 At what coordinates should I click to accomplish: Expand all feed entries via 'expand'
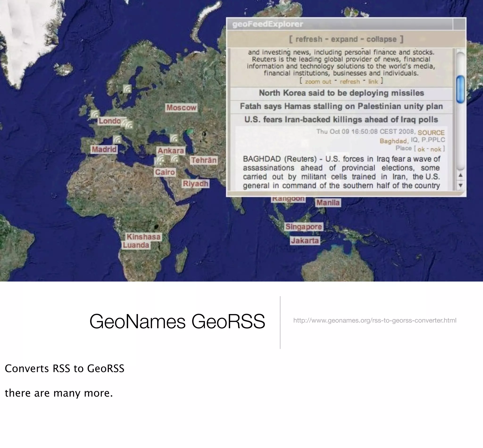click(x=344, y=39)
